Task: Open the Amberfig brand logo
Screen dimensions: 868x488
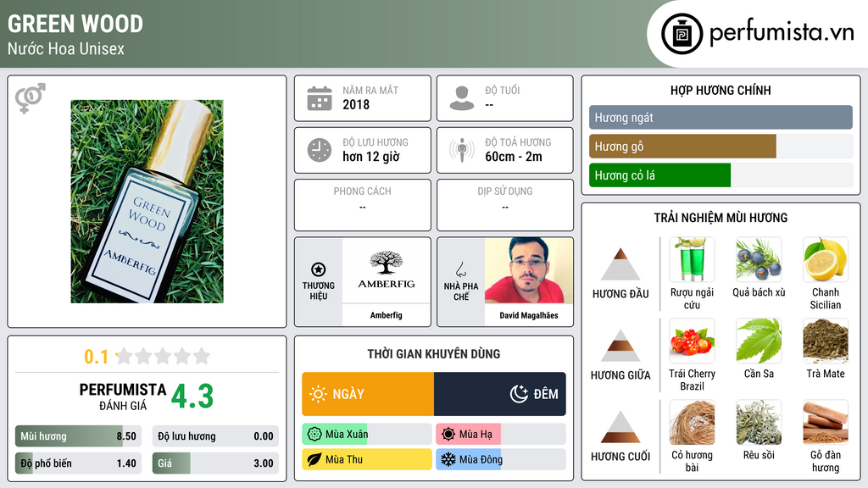Action: (386, 270)
